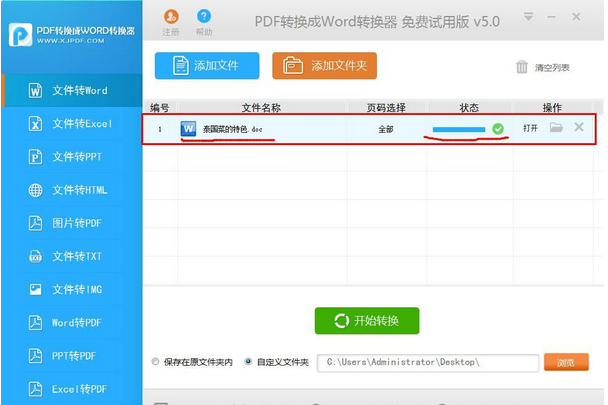Click the 开始转换 start button
This screenshot has width=608, height=405.
[x=367, y=321]
